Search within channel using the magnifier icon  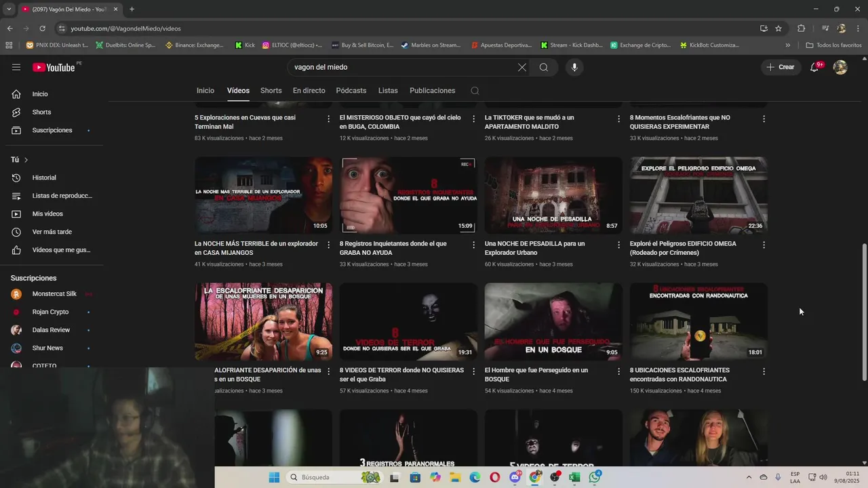click(475, 91)
